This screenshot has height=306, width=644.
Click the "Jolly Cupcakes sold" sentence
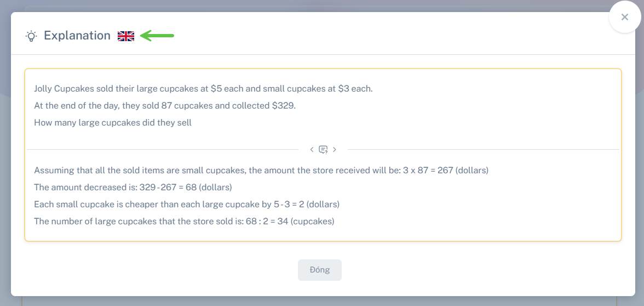203,88
